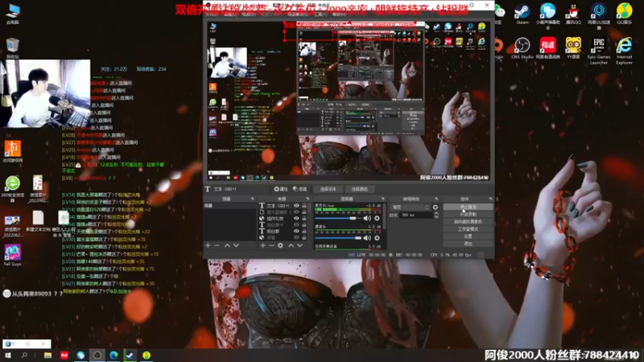Select the 场景 scene in Scenes list
644x362 pixels.
pyautogui.click(x=230, y=206)
